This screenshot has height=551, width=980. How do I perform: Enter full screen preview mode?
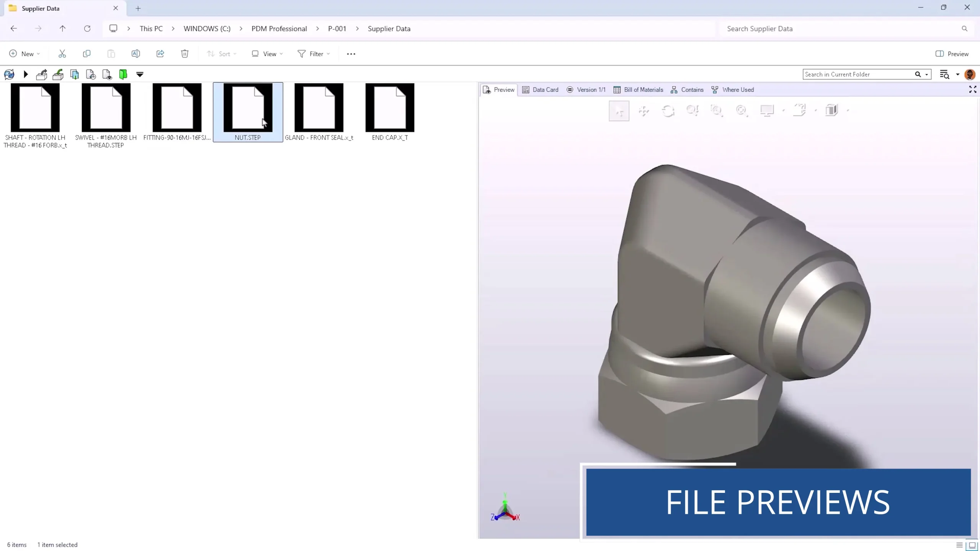coord(972,90)
